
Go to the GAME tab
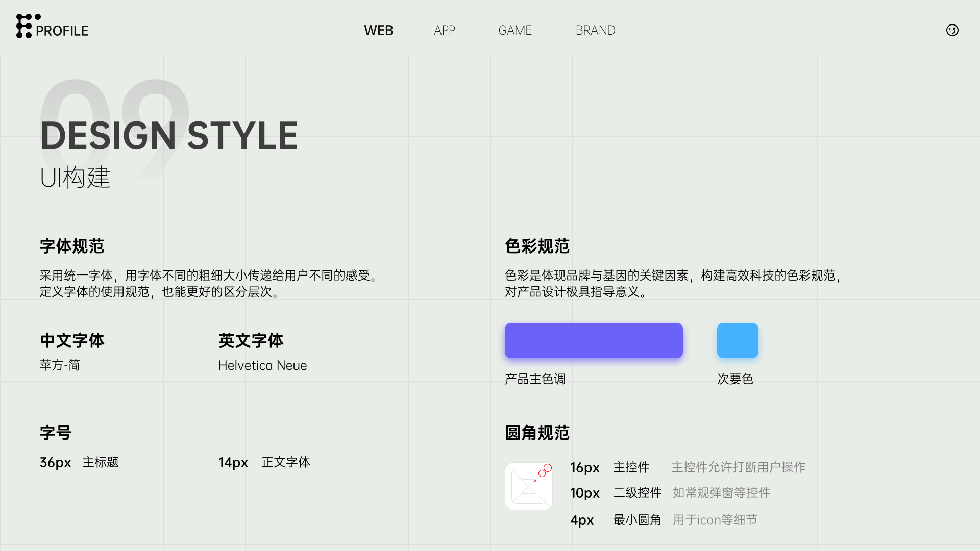(x=515, y=30)
